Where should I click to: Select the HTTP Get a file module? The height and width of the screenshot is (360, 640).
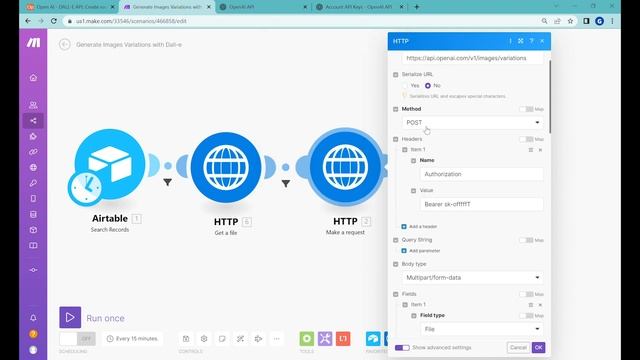point(226,167)
